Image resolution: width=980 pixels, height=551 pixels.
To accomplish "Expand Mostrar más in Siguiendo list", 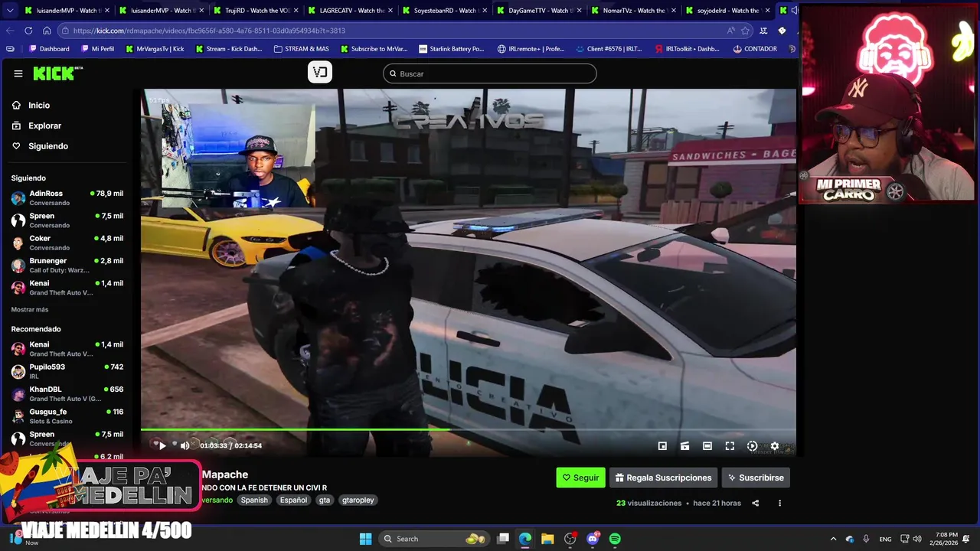I will point(30,309).
